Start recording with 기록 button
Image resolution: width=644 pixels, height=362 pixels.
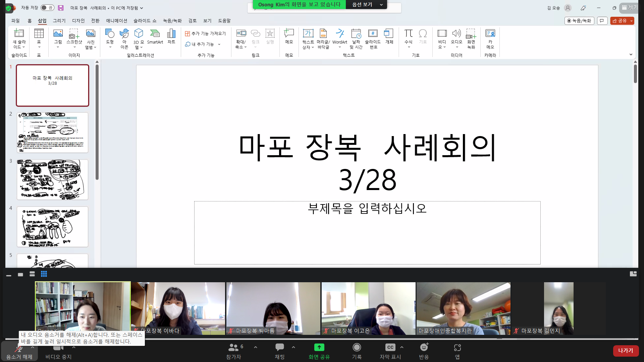click(357, 351)
